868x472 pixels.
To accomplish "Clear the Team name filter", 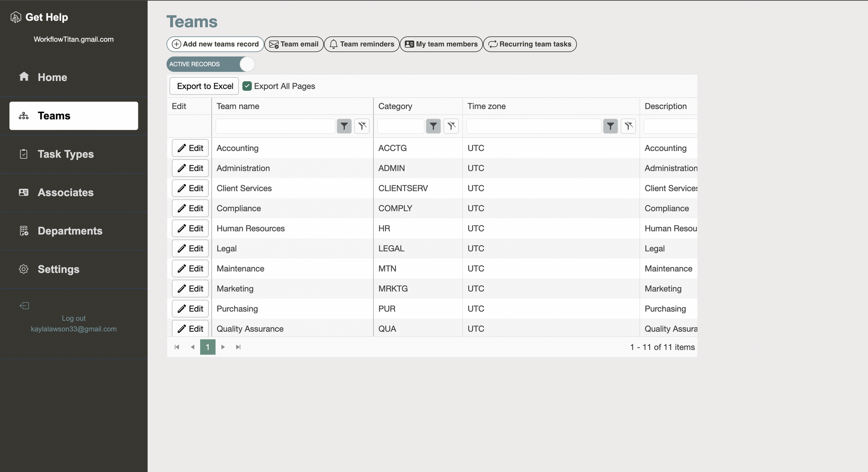I will (x=362, y=126).
